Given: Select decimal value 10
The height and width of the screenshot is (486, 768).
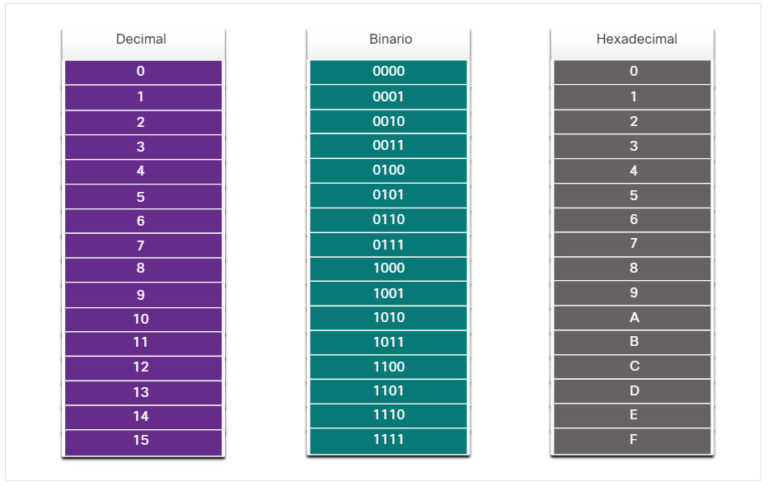Looking at the screenshot, I should pyautogui.click(x=142, y=318).
